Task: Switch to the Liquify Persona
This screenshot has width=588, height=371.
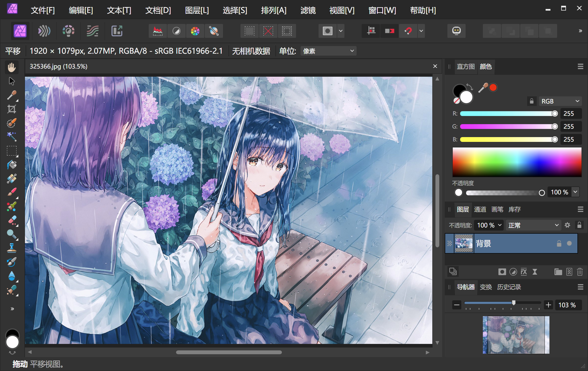Action: click(x=44, y=31)
